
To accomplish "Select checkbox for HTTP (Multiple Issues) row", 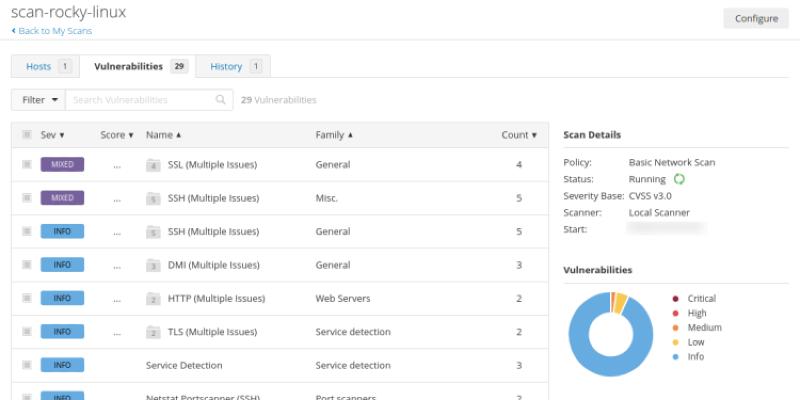I will (x=27, y=298).
